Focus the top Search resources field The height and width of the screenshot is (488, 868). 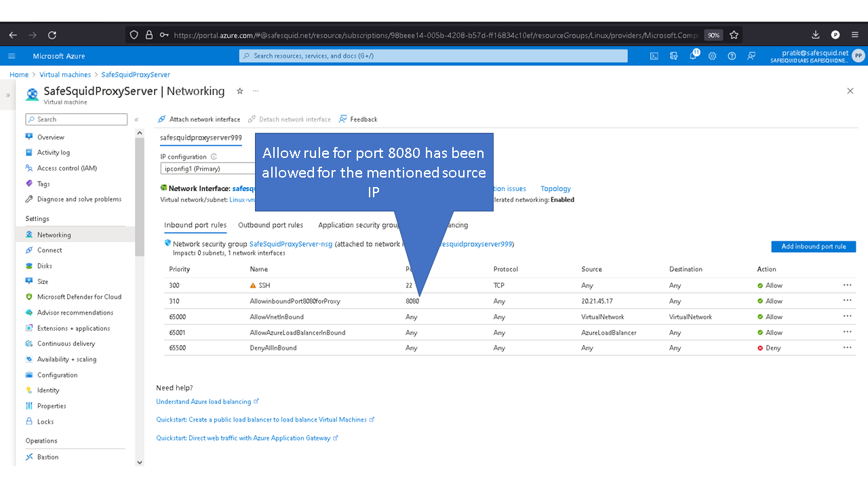(x=433, y=56)
